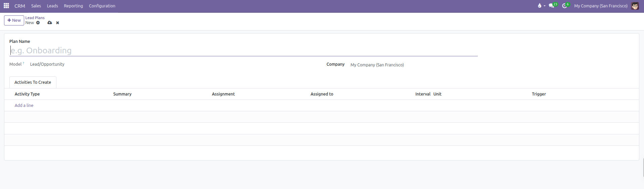Click Add a line link
This screenshot has width=644, height=189.
click(24, 106)
